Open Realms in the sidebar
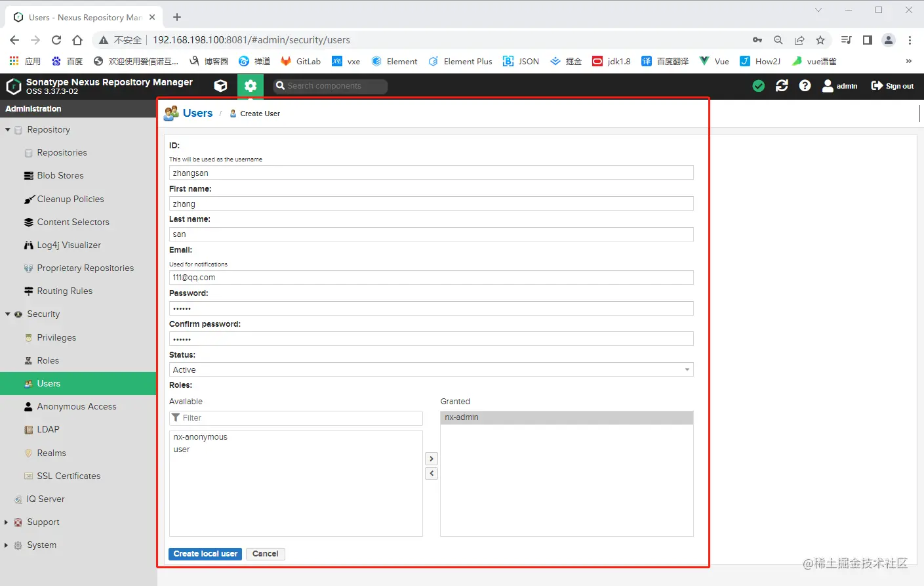The image size is (924, 586). coord(51,453)
